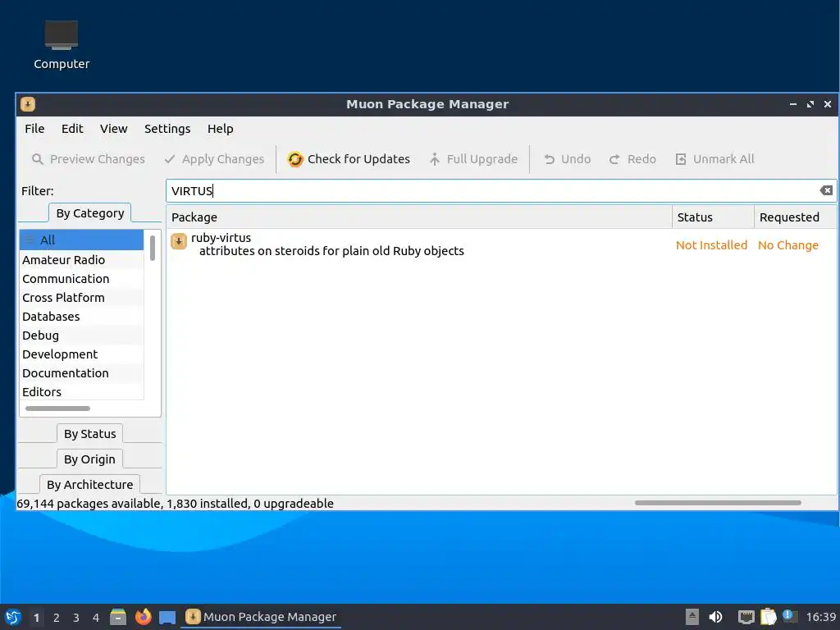Open the Help menu

(220, 129)
